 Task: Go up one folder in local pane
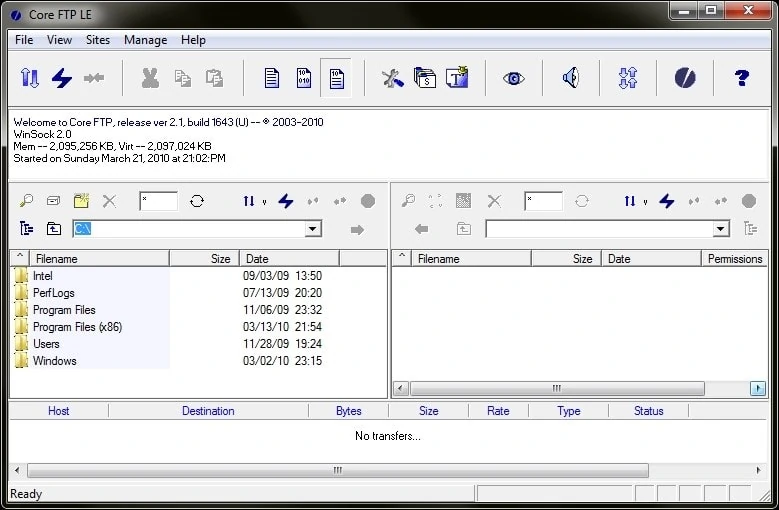(x=54, y=228)
